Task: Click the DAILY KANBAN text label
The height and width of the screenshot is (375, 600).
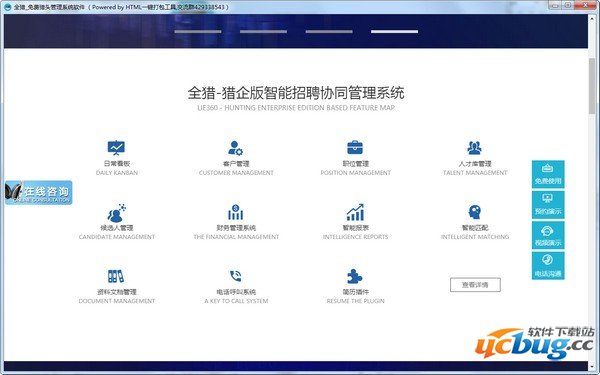Action: tap(117, 173)
